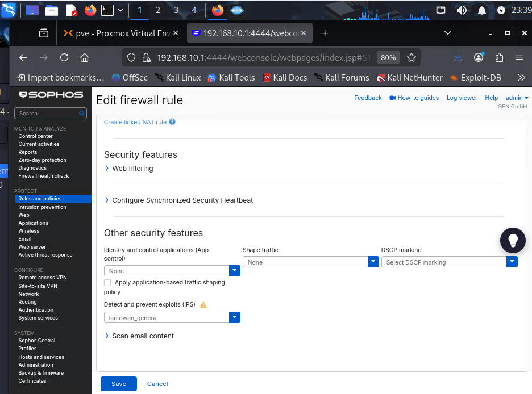Click the IPS warning triangle icon
Screen dimensions: 532x394
(203, 305)
